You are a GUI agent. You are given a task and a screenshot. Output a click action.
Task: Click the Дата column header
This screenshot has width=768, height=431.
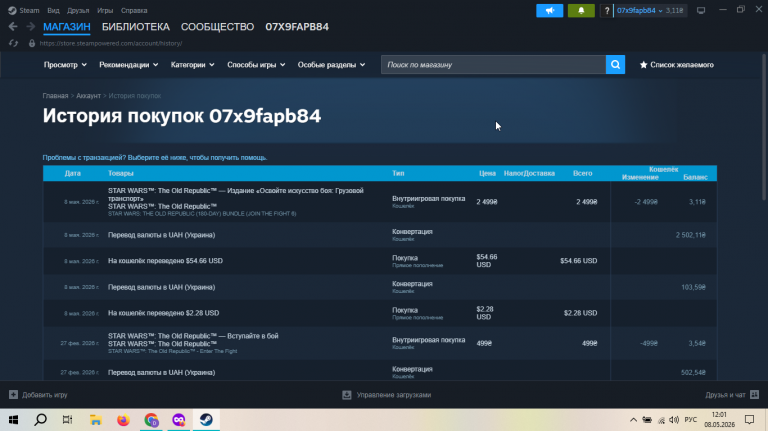pos(72,173)
